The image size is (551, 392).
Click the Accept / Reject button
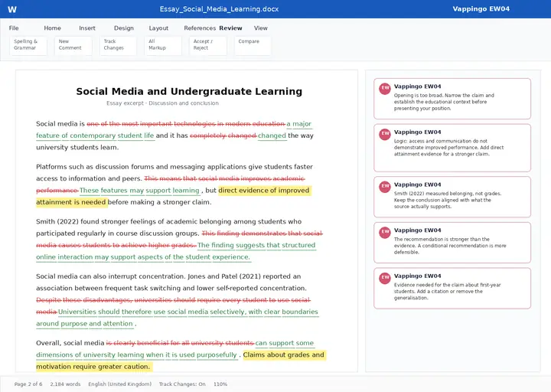[x=207, y=46]
